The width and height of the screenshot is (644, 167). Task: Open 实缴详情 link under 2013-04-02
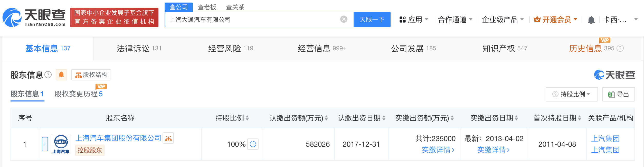point(493,150)
